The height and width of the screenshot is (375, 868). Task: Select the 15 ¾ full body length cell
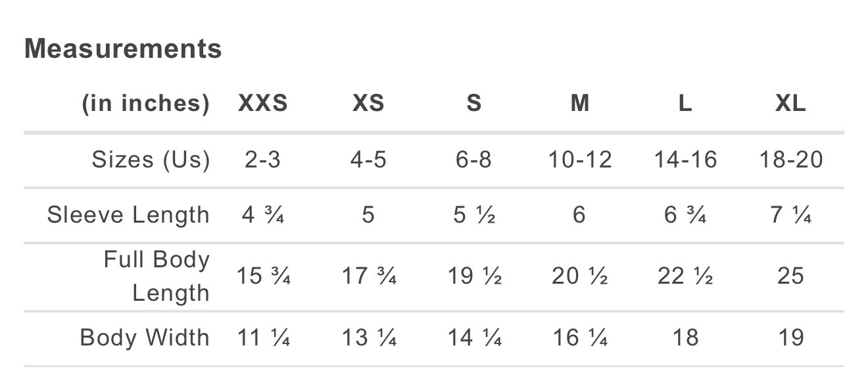(x=263, y=276)
